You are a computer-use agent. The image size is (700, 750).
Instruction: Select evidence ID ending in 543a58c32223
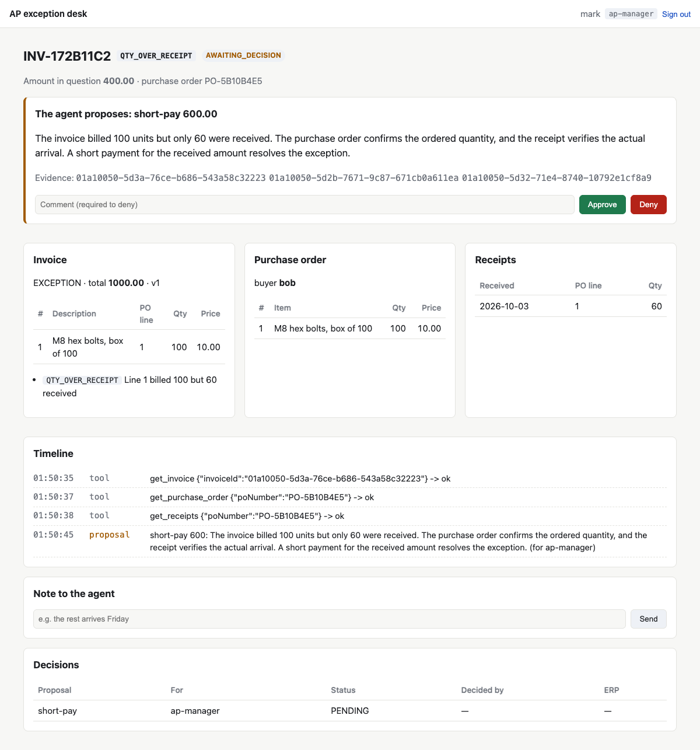tap(171, 178)
